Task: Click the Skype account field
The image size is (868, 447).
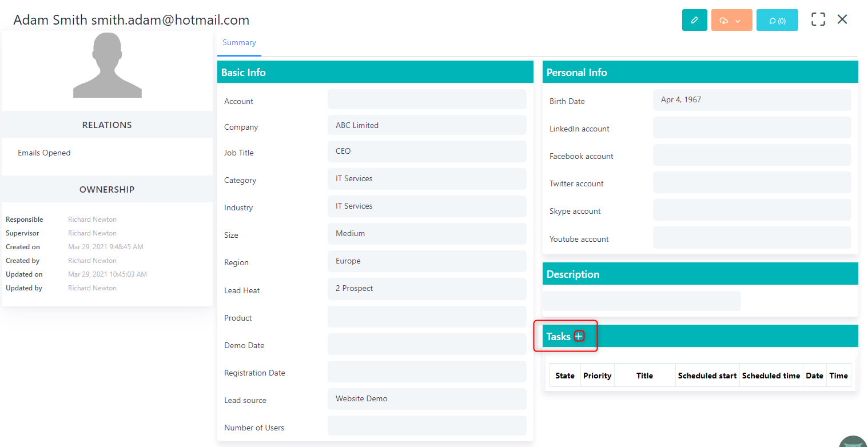Action: click(x=752, y=210)
